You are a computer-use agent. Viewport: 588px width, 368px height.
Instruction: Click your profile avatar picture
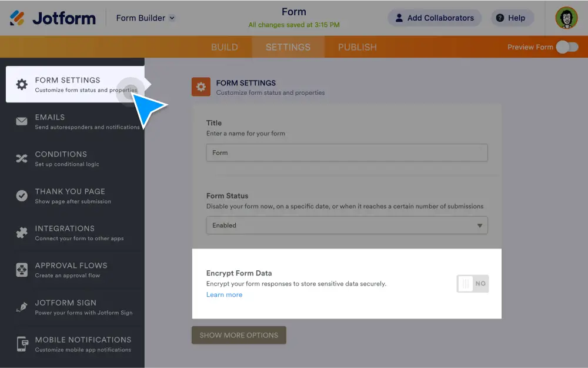coord(566,18)
